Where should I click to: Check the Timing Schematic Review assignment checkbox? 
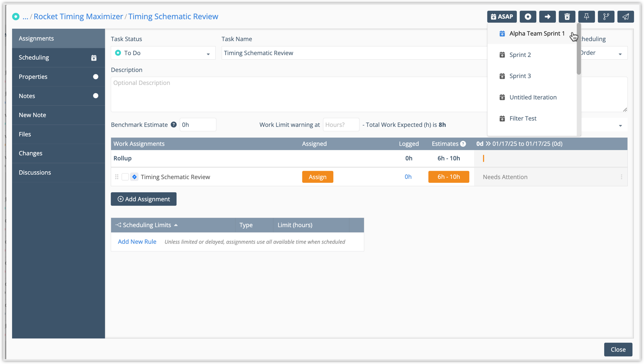[x=125, y=177]
